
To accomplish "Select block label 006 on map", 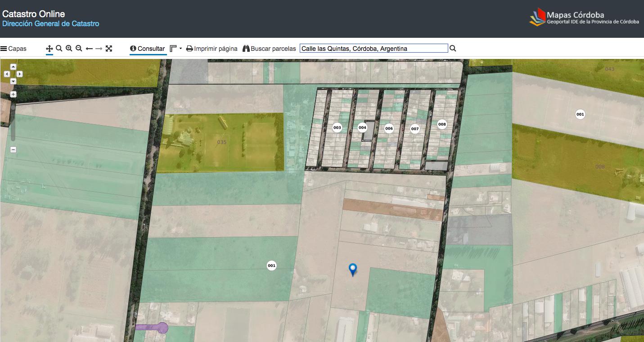I will 389,128.
